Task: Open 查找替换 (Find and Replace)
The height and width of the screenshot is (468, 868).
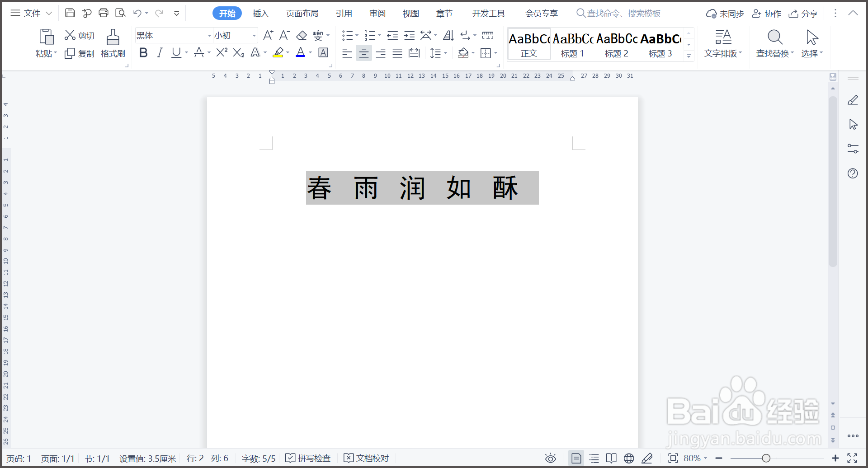Action: coord(774,43)
